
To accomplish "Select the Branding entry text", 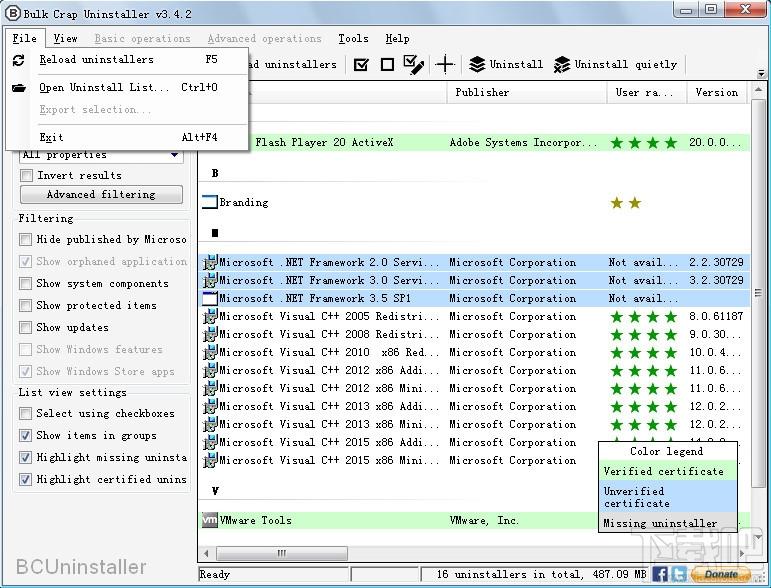I will point(244,202).
